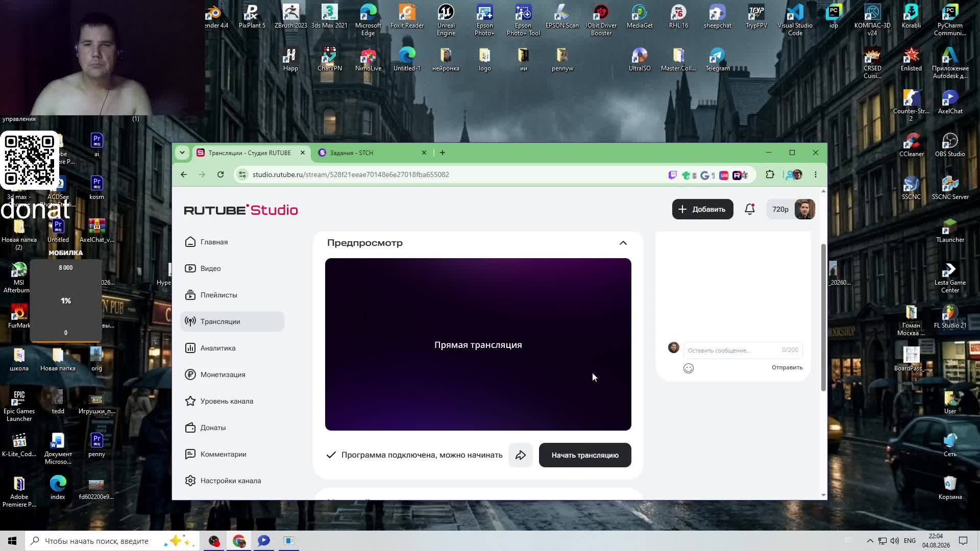Switch the ENG keyboard language indicator
This screenshot has width=980, height=551.
click(x=910, y=541)
